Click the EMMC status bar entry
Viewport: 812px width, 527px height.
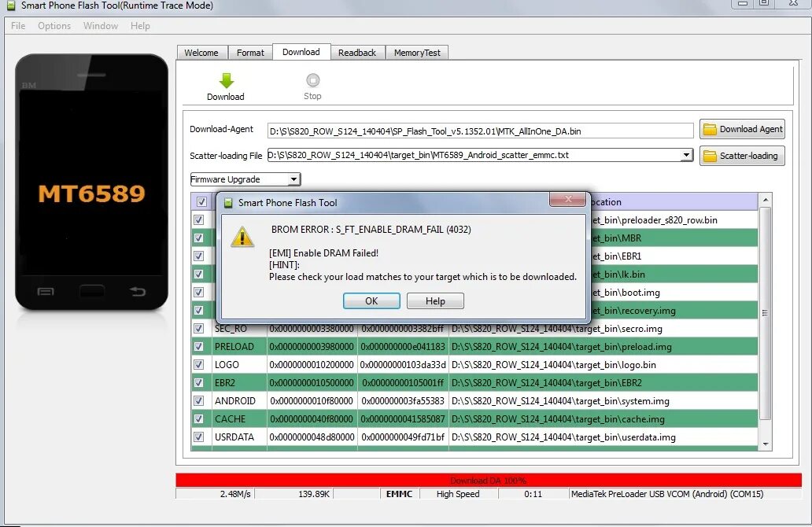click(399, 494)
